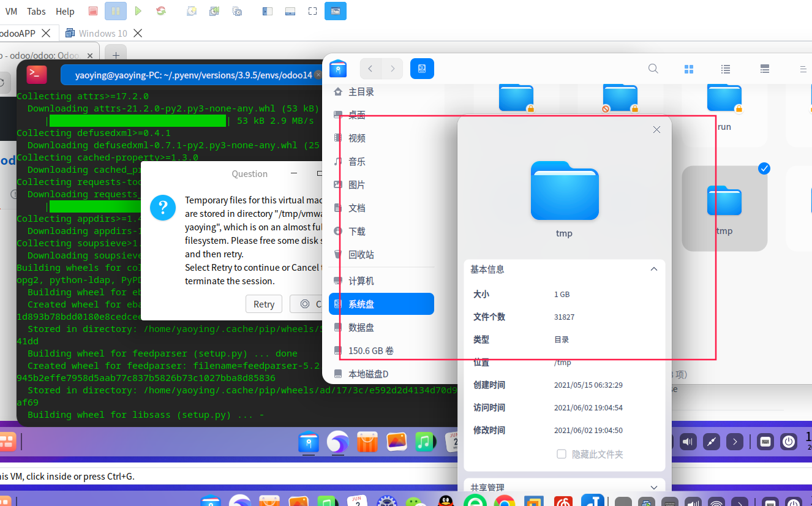The image size is (812, 506).
Task: Switch file manager to details view
Action: [x=764, y=69]
